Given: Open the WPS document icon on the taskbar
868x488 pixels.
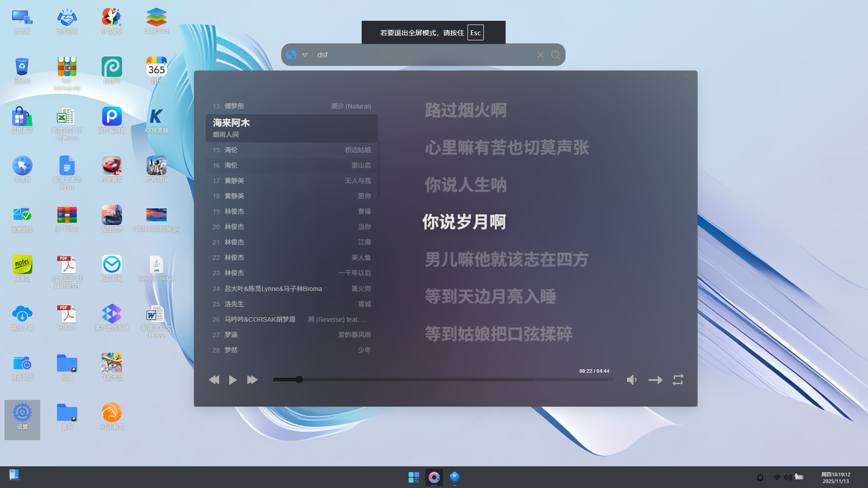Looking at the screenshot, I should point(454,477).
